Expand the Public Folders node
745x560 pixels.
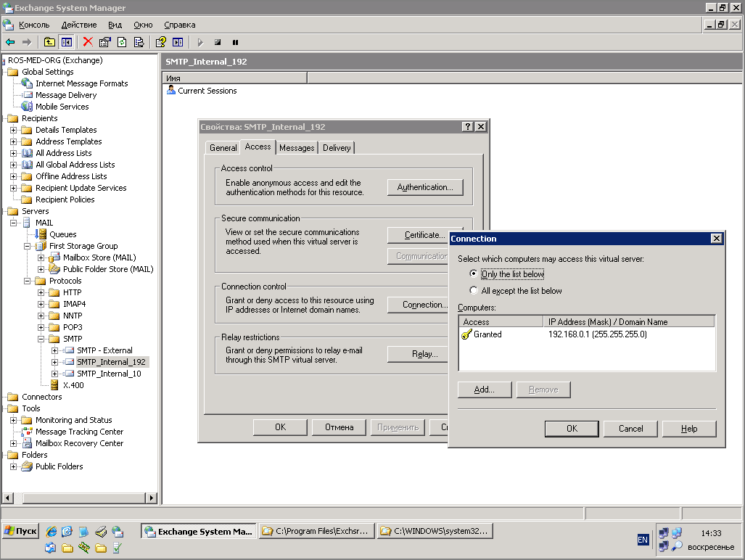[x=13, y=466]
